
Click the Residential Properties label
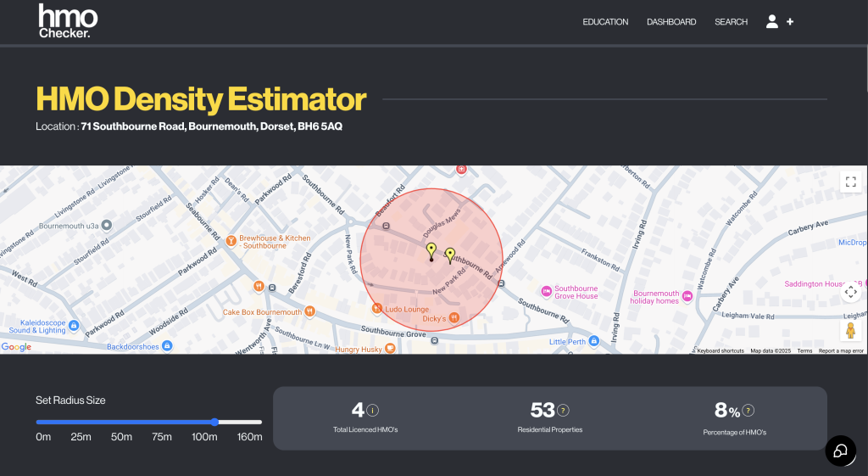549,429
